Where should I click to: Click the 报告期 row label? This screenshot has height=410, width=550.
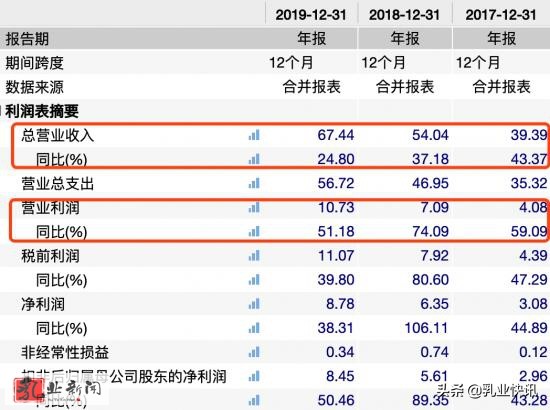27,39
